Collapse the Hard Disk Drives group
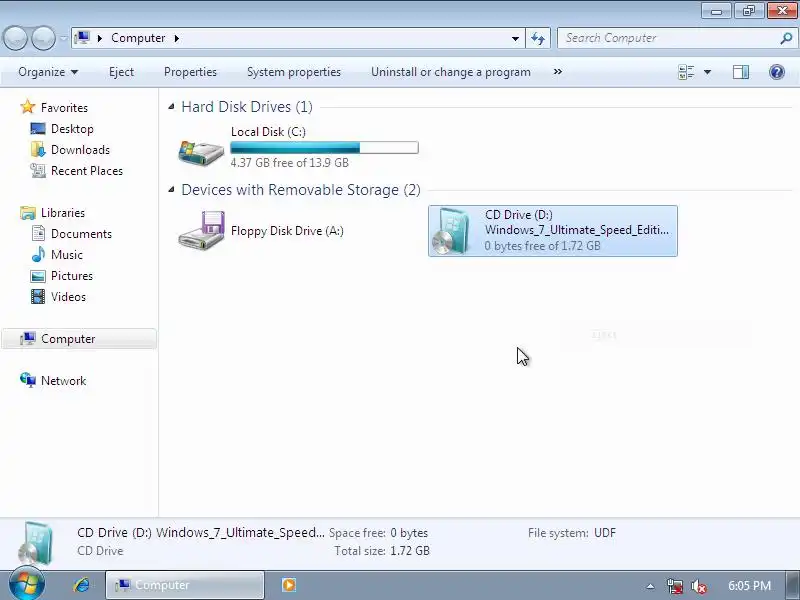This screenshot has height=600, width=800. (x=171, y=107)
